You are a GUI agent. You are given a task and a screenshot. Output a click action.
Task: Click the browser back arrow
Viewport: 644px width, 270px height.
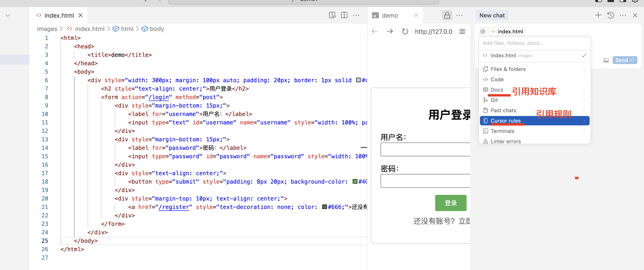point(374,31)
